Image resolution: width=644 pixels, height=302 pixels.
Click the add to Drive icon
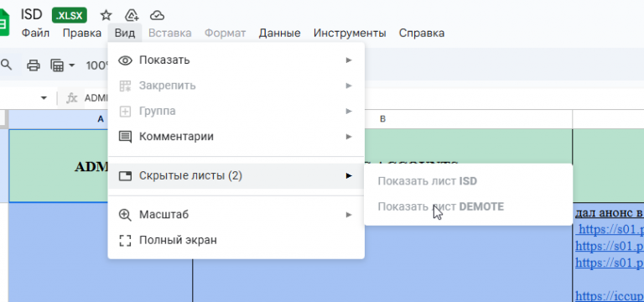tap(132, 16)
